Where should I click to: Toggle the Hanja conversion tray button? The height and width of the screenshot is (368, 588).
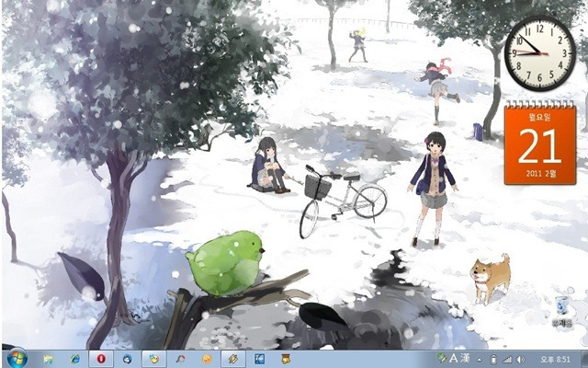pyautogui.click(x=465, y=359)
